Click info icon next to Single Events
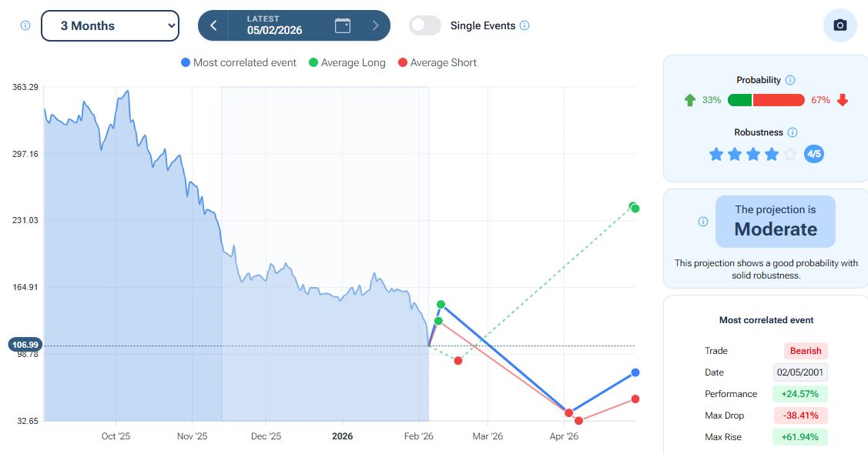868x454 pixels. pos(524,25)
